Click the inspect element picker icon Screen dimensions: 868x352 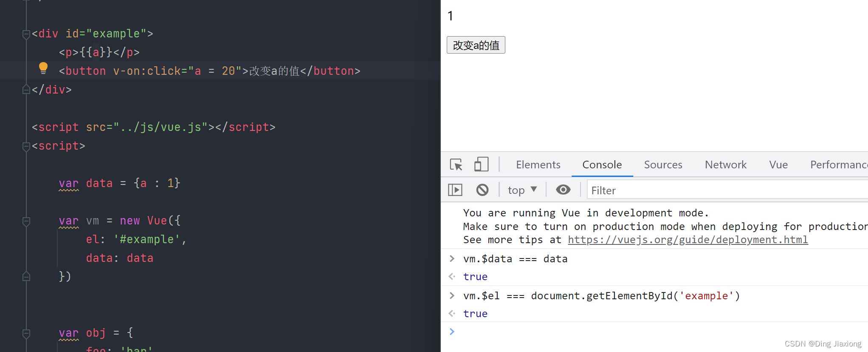point(456,165)
